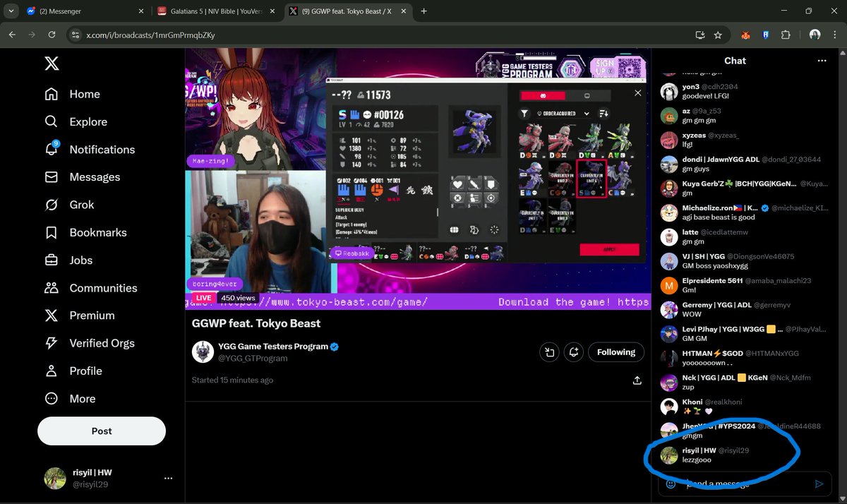Image resolution: width=847 pixels, height=504 pixels.
Task: Open YGG Game Testers Program profile name
Action: coord(272,347)
